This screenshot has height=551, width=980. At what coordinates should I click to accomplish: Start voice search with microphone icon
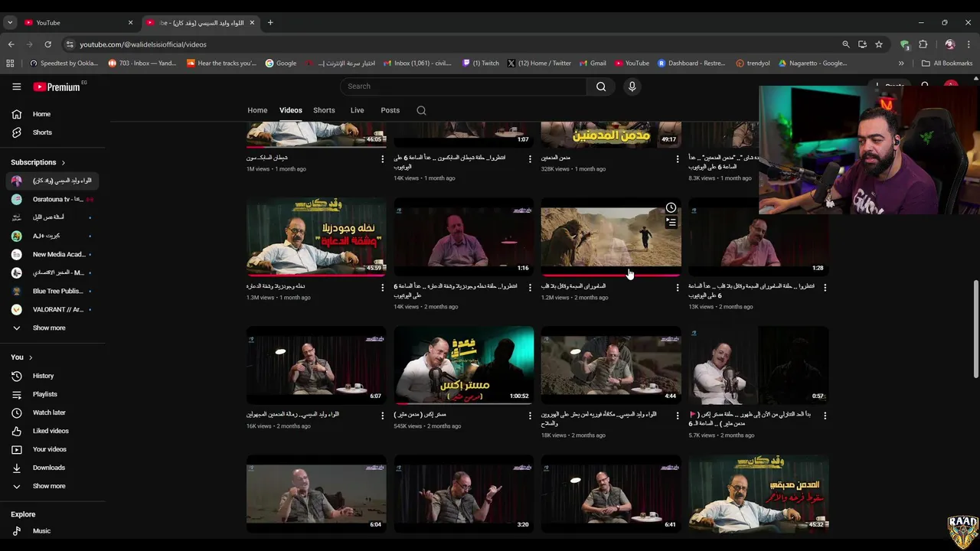(x=632, y=86)
